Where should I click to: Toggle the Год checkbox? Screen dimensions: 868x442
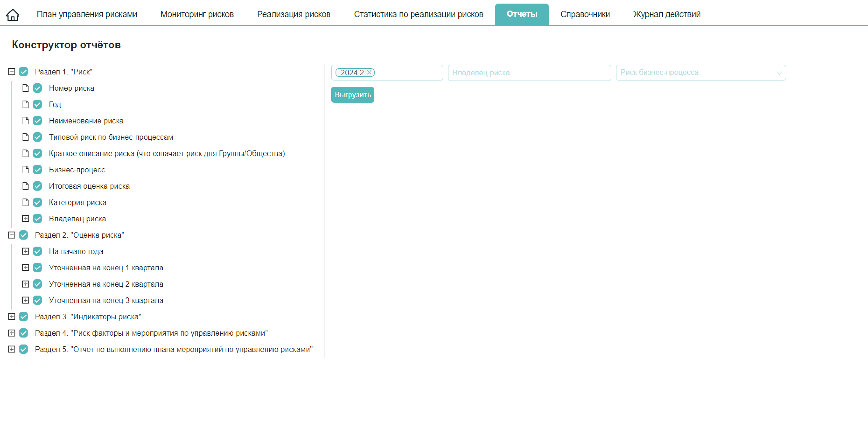(x=37, y=104)
